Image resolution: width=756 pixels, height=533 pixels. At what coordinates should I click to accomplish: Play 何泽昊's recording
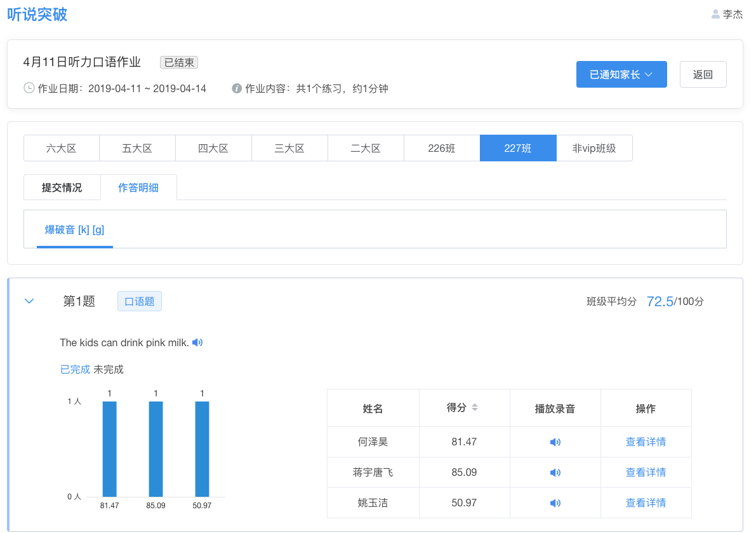pos(555,442)
